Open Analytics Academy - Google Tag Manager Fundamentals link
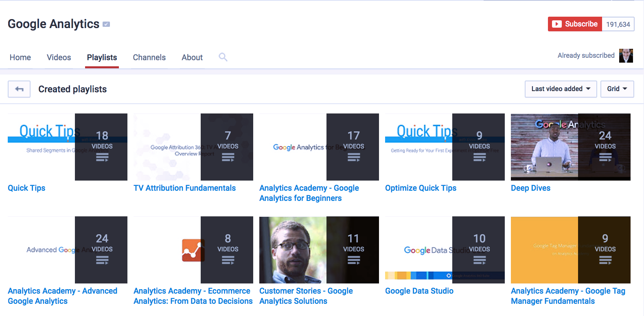This screenshot has width=644, height=316. [568, 296]
